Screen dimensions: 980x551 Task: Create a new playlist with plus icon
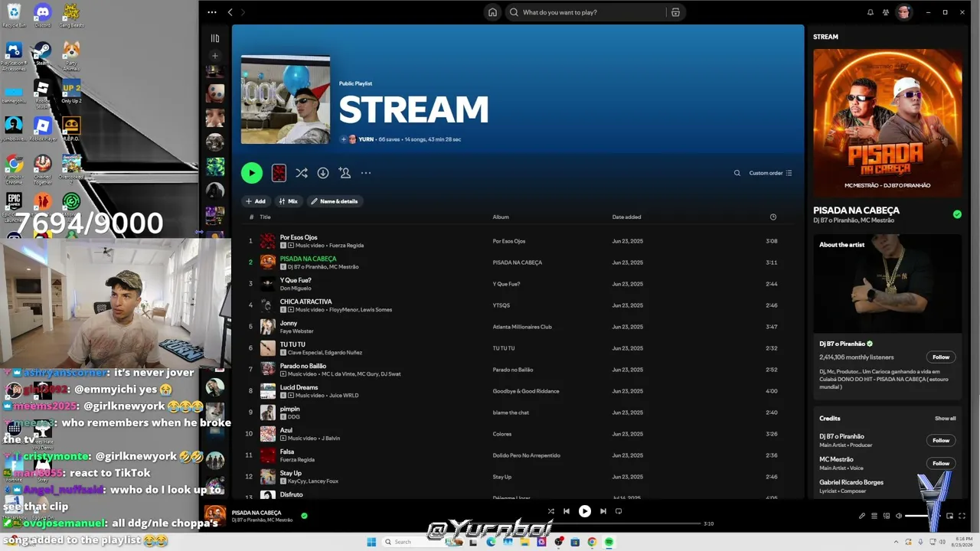[x=215, y=56]
